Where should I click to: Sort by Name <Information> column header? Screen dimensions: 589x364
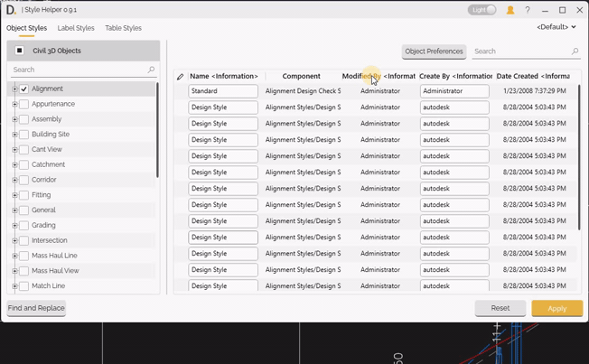point(224,76)
